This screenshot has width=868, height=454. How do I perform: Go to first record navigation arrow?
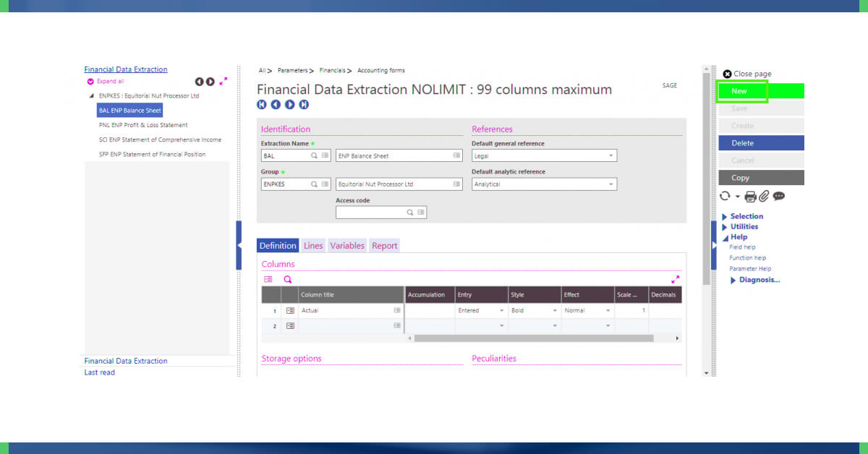point(262,105)
